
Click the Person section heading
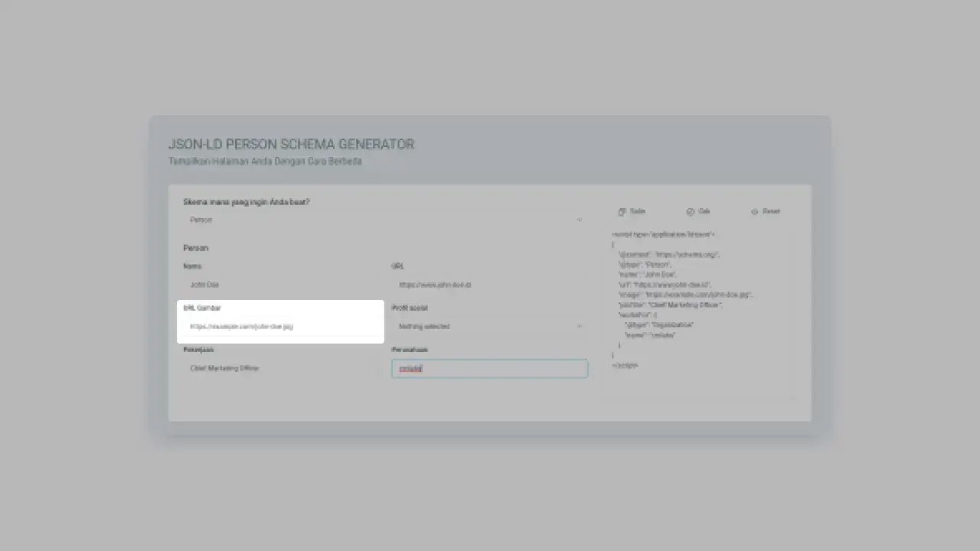click(196, 248)
